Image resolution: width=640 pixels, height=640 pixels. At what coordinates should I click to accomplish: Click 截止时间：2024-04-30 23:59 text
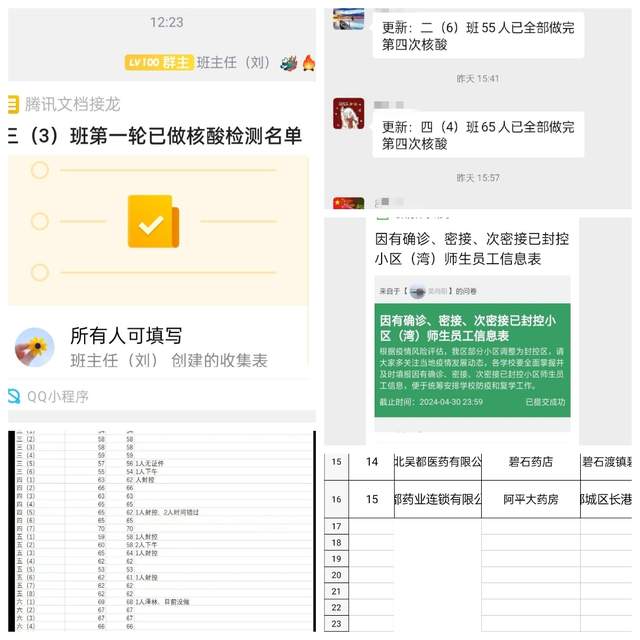point(431,402)
